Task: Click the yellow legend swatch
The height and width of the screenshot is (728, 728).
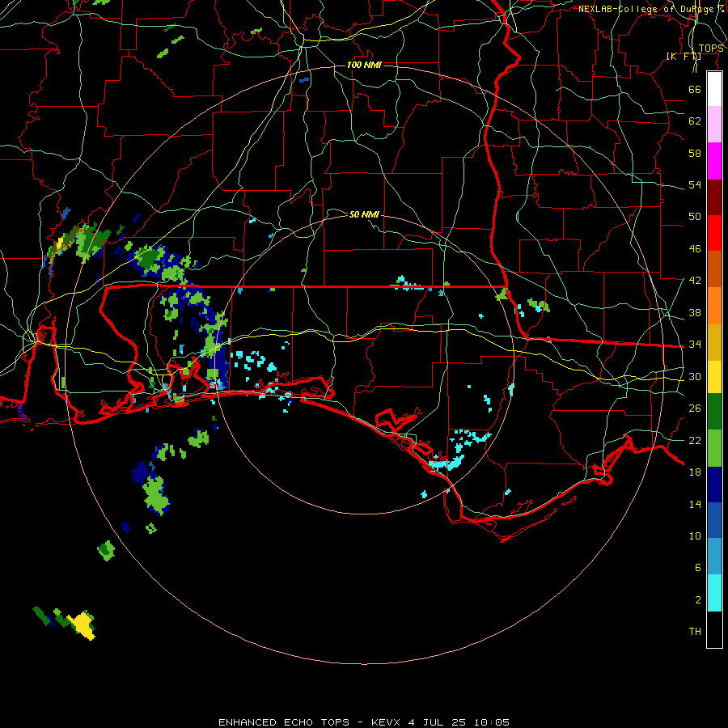Action: pos(714,377)
